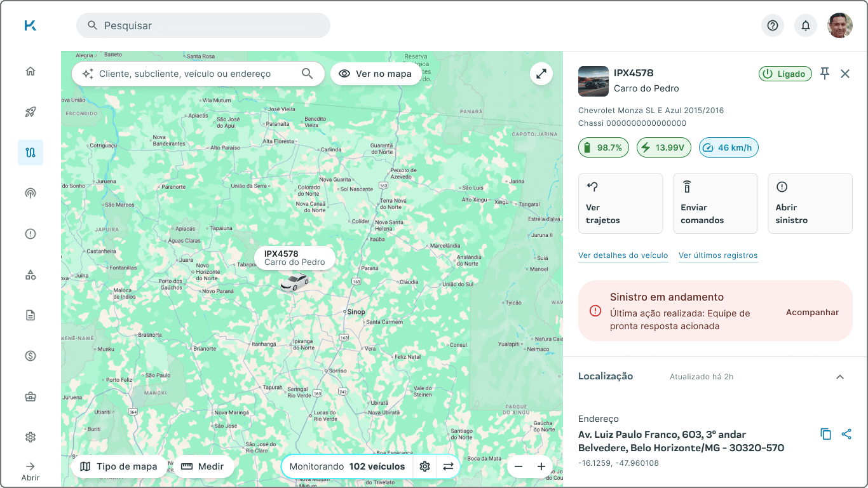This screenshot has height=488, width=868.
Task: Click the 98.7% battery badge
Action: click(603, 147)
